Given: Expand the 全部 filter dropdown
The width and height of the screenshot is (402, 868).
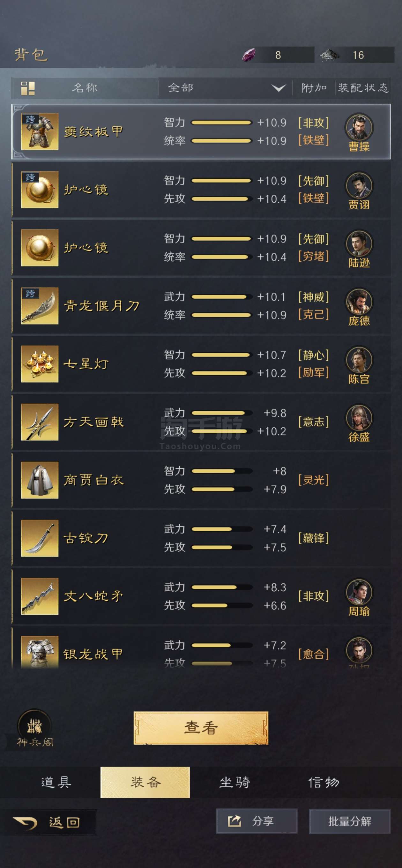Looking at the screenshot, I should pos(225,88).
